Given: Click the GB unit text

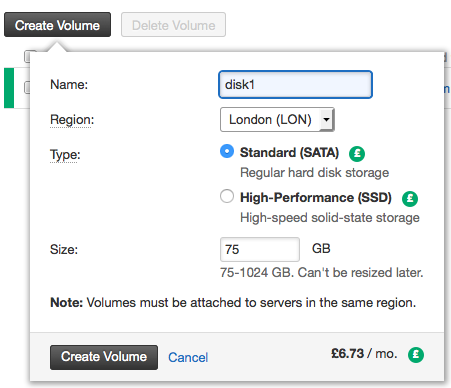Looking at the screenshot, I should point(321,248).
